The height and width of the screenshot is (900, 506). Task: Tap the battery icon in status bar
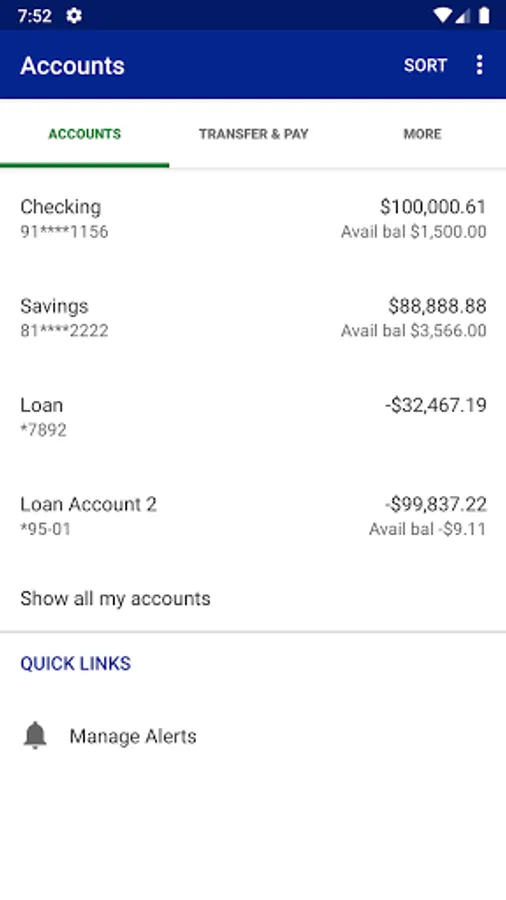[x=484, y=15]
